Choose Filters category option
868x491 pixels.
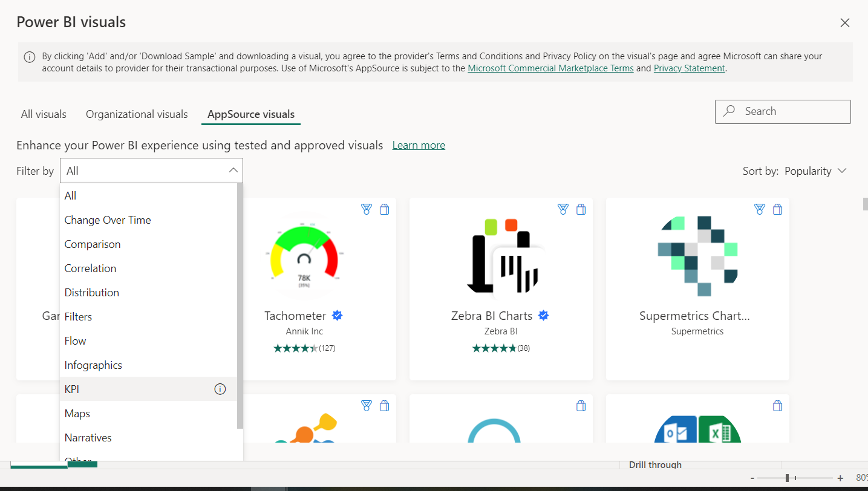(148, 316)
